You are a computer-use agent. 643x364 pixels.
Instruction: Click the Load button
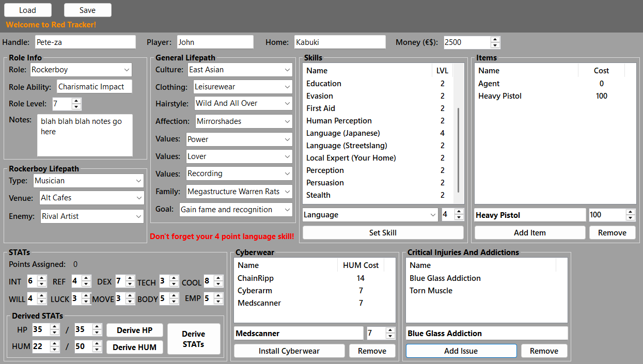pos(28,10)
